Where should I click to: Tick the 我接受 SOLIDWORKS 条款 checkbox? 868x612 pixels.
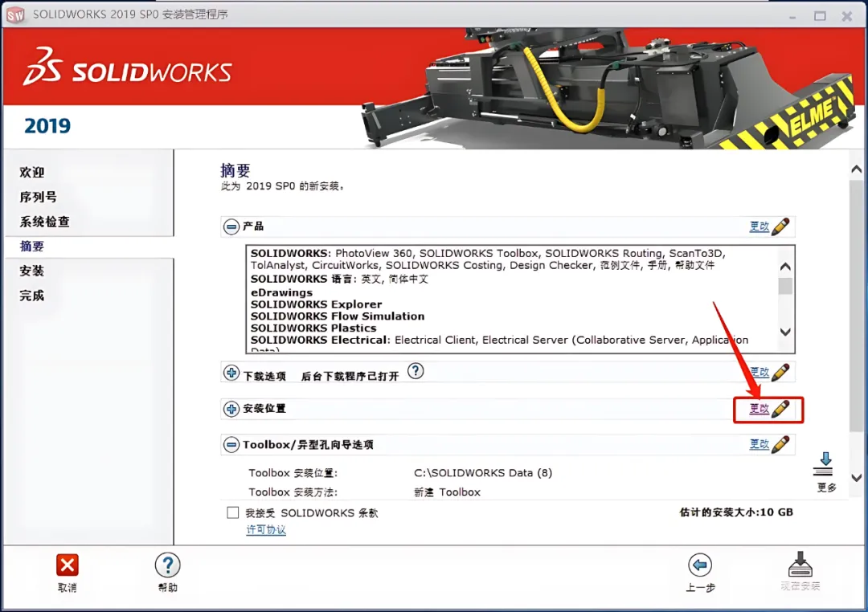click(232, 512)
